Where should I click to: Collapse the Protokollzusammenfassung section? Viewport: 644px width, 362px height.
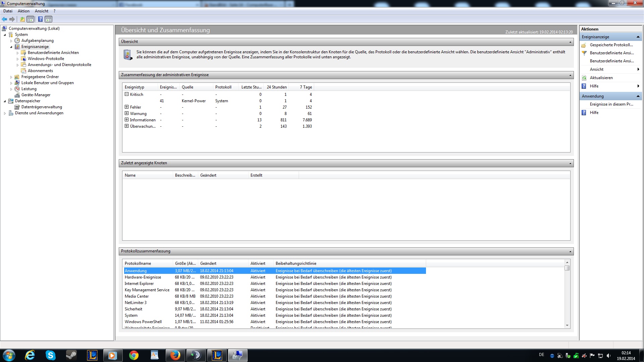pos(570,251)
